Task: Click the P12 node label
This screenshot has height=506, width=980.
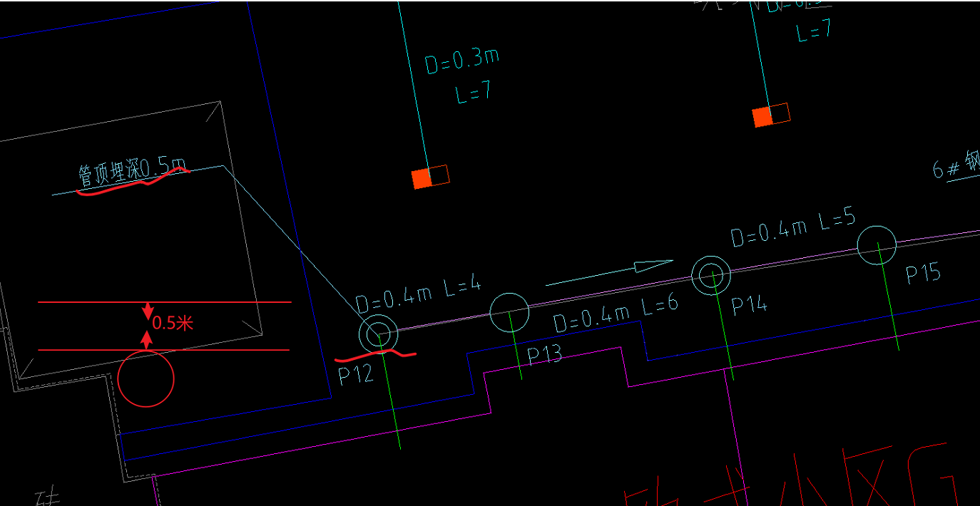Action: click(356, 375)
